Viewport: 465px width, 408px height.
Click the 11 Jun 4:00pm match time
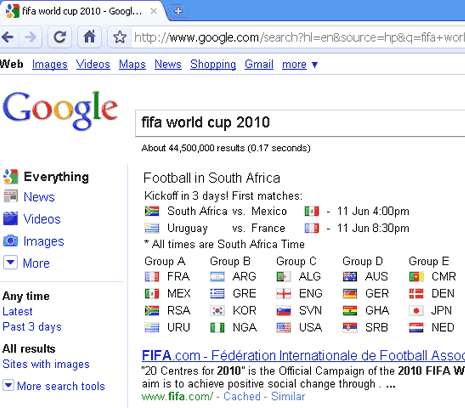(373, 211)
